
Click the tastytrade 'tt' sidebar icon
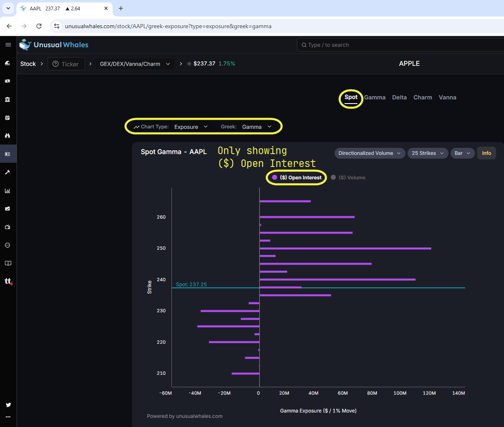click(x=8, y=281)
